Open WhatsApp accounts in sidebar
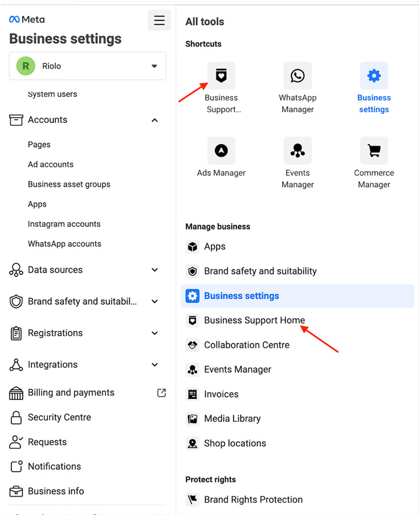Viewport: 420px width, 516px height. tap(64, 244)
